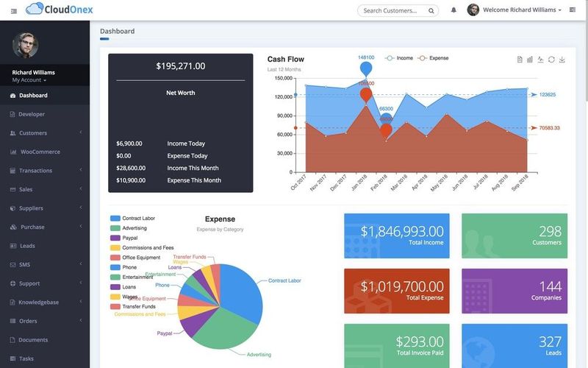This screenshot has height=368, width=588.
Task: Expand the Customers sidebar chevron
Action: click(x=81, y=132)
